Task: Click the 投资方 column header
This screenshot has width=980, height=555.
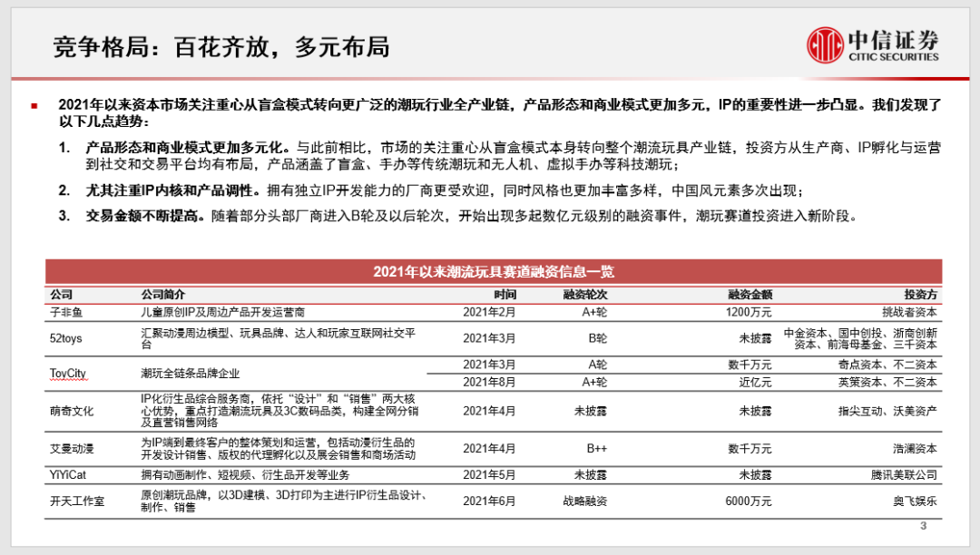Action: pos(921,294)
